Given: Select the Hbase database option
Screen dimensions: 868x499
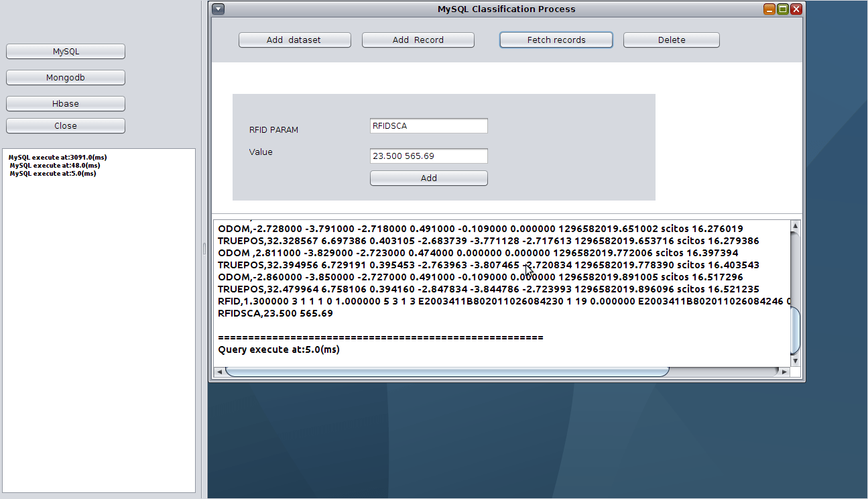Looking at the screenshot, I should pos(65,103).
